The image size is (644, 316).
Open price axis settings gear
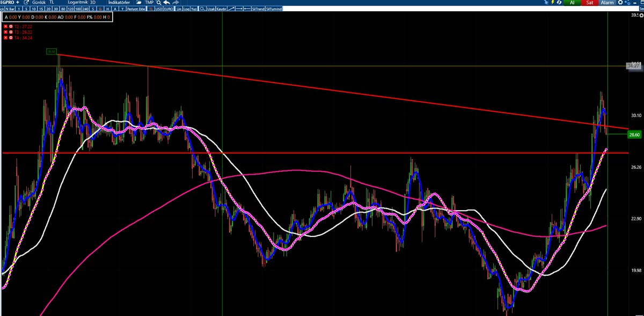[x=641, y=16]
